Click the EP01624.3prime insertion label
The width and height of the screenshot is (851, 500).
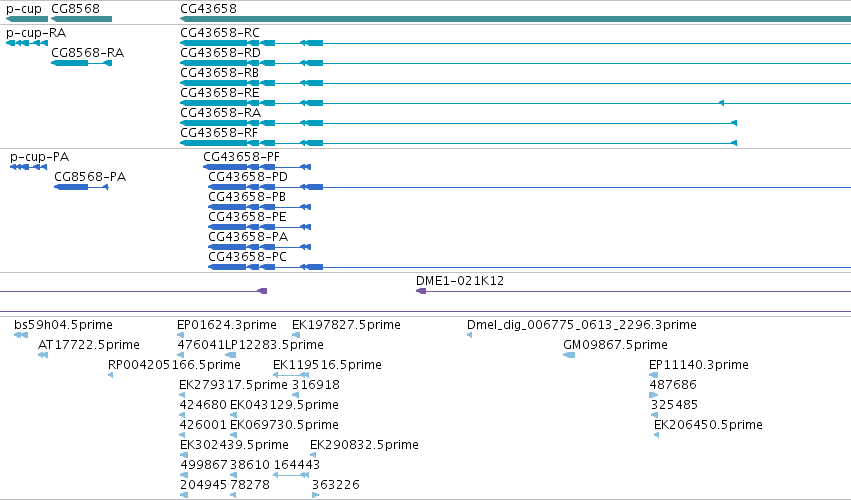pos(227,325)
